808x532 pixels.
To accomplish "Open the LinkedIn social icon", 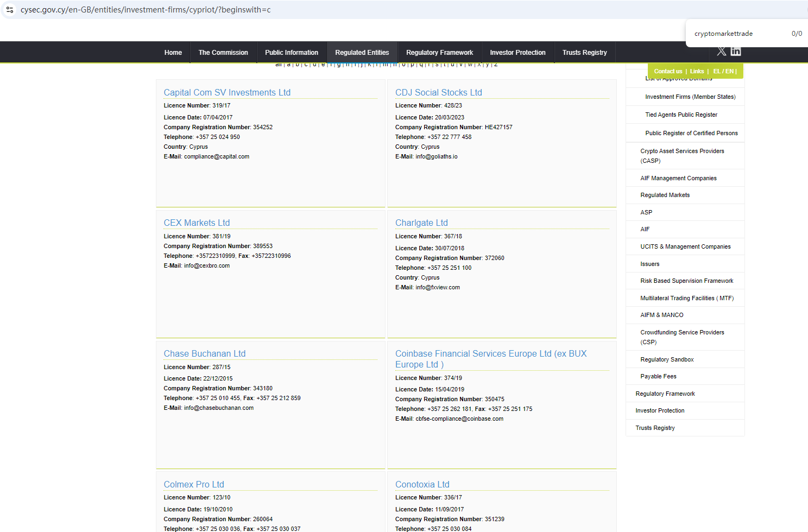I will 736,52.
